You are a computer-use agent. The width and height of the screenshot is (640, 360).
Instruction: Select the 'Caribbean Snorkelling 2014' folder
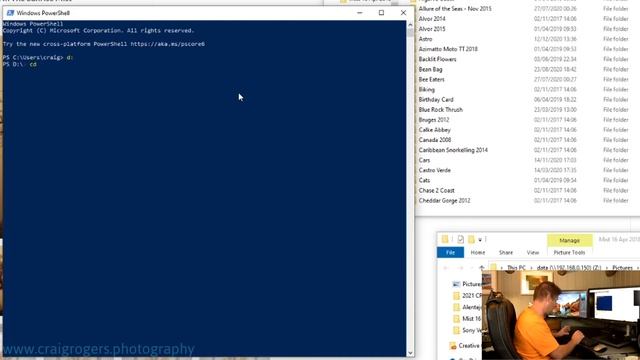(453, 150)
